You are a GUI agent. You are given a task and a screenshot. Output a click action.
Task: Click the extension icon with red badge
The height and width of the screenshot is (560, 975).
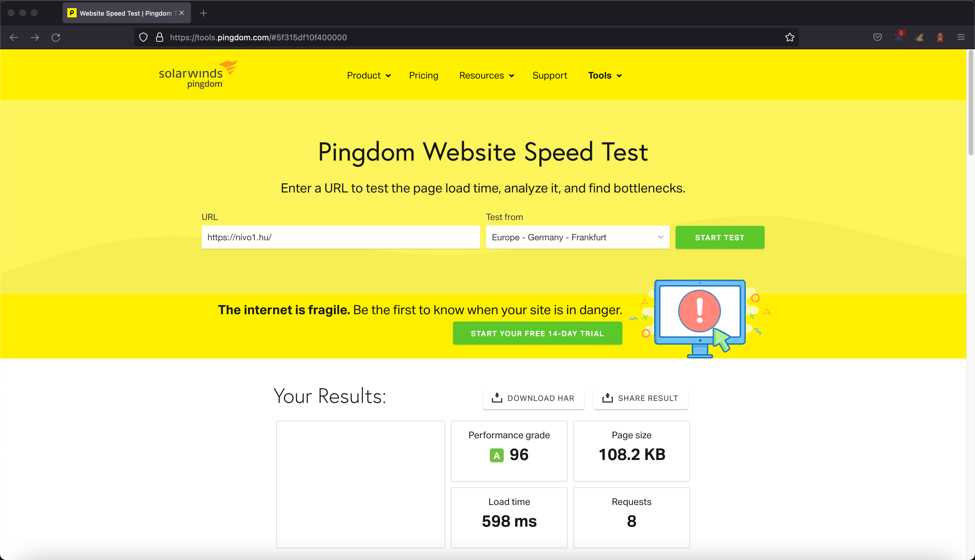click(898, 37)
